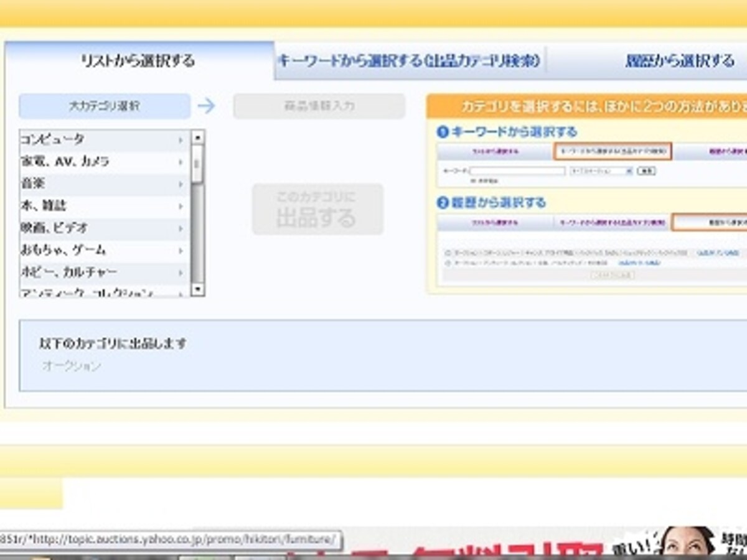Select 本、雑誌 category
The width and height of the screenshot is (747, 560).
click(104, 206)
